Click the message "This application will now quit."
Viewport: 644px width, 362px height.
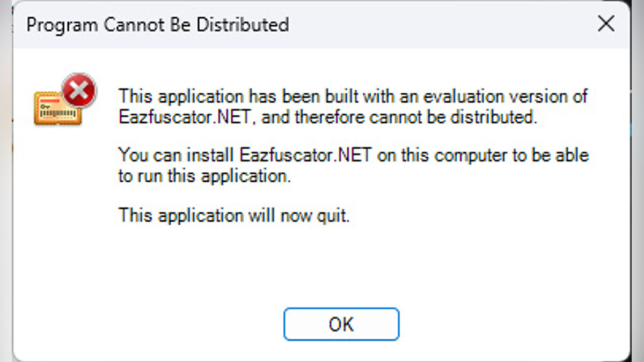click(234, 216)
